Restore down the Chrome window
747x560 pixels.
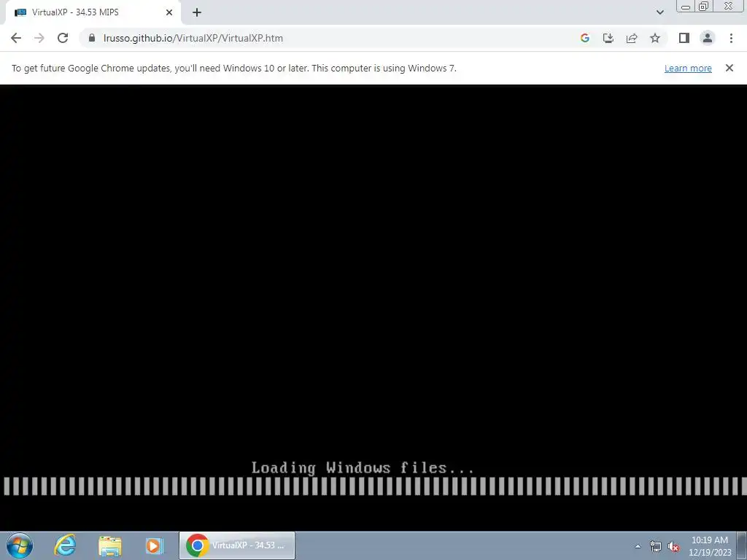click(x=704, y=7)
